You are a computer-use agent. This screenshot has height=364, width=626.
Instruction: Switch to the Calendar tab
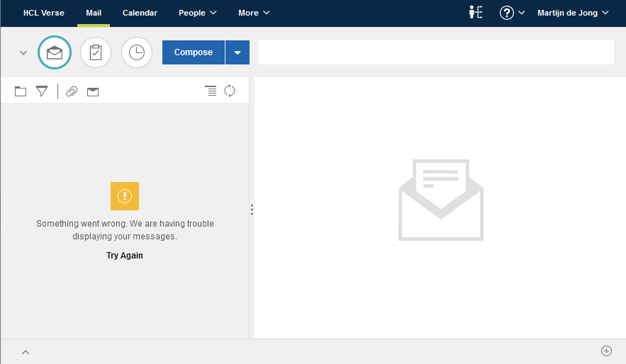[x=140, y=13]
